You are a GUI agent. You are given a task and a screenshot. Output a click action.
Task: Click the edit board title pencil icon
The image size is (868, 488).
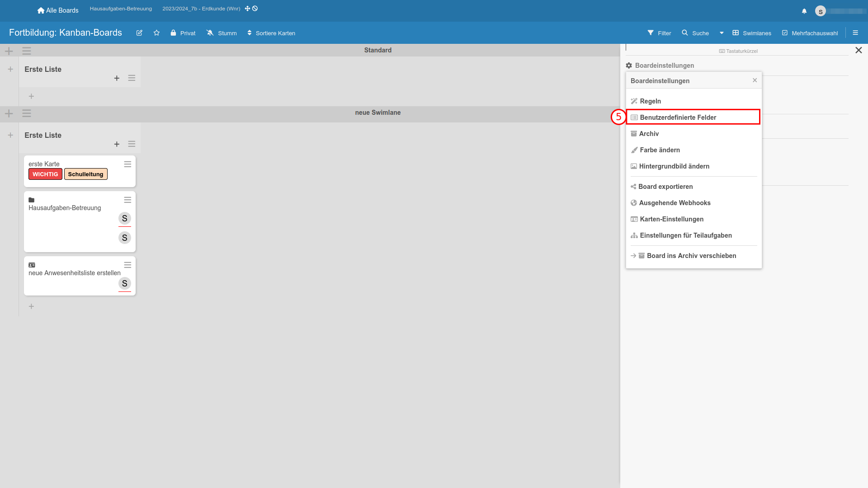[139, 33]
